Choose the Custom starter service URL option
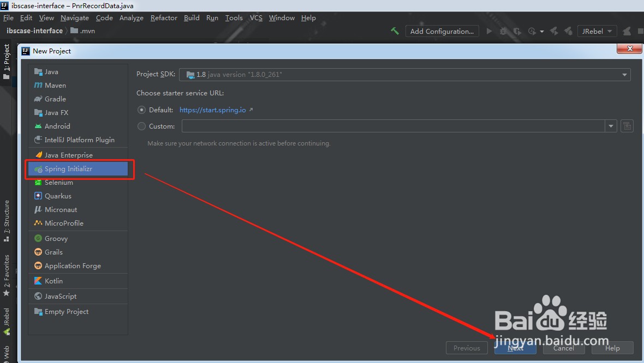The width and height of the screenshot is (644, 363). coord(142,126)
